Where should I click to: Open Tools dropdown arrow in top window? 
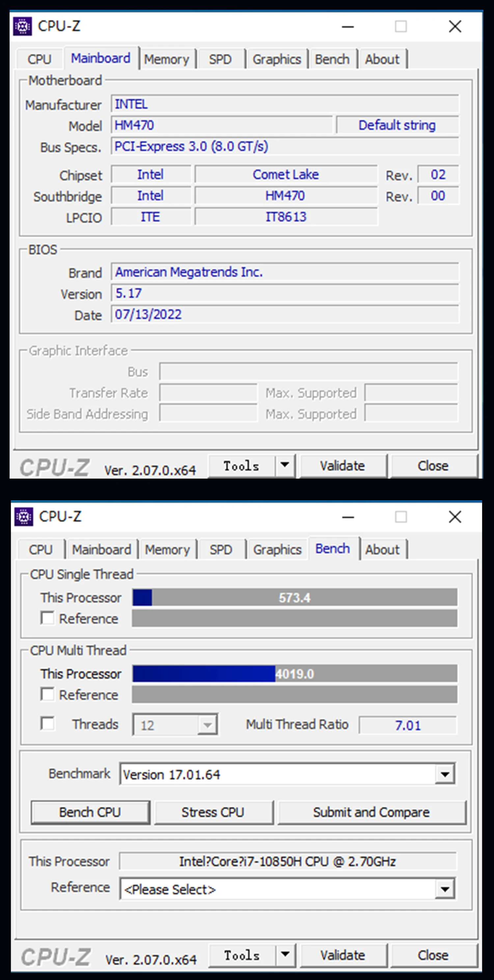[x=285, y=465]
